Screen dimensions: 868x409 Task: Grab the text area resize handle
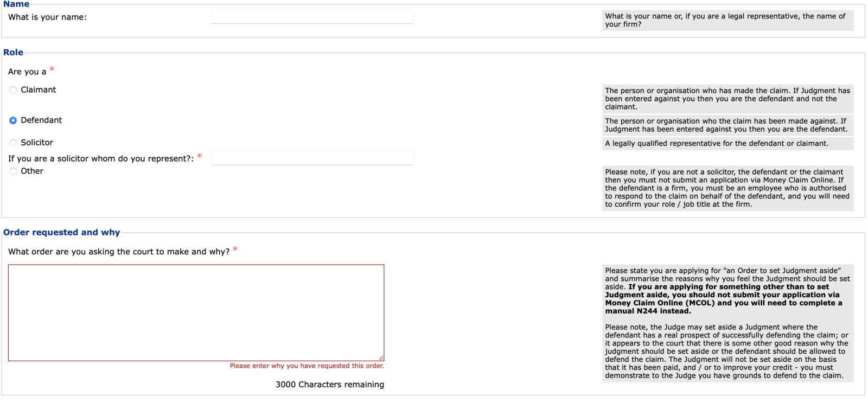[x=381, y=357]
